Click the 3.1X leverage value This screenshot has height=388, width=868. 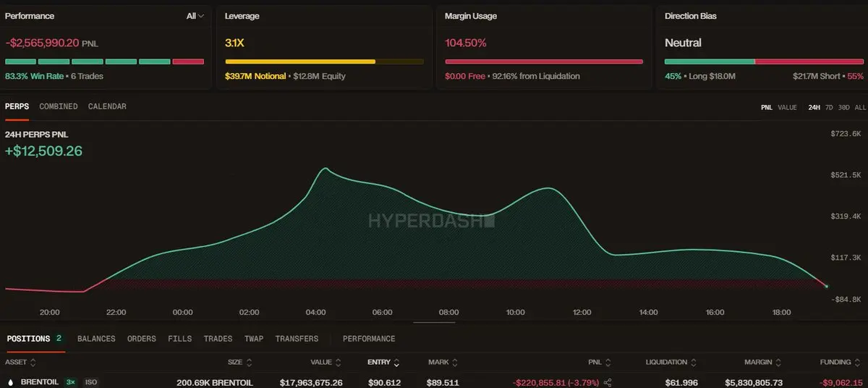coord(234,43)
